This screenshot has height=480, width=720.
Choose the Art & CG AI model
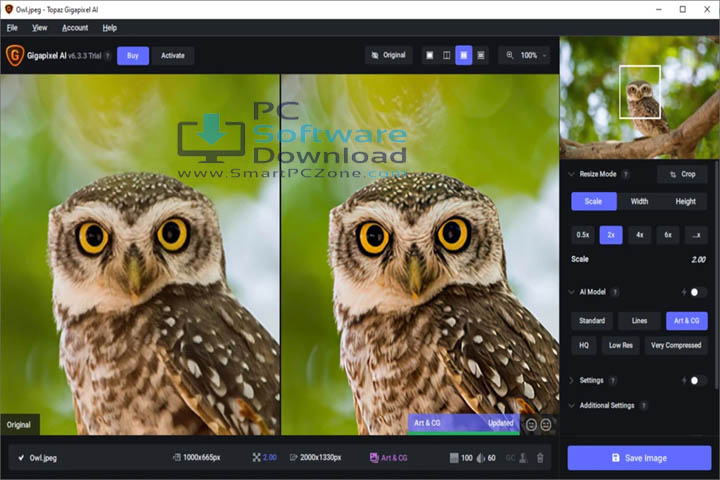pos(686,321)
